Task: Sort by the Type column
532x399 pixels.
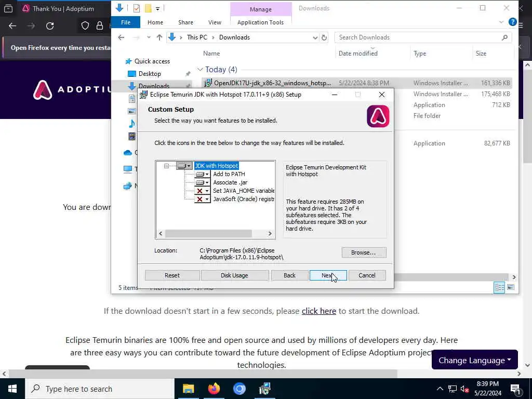Action: [420, 54]
